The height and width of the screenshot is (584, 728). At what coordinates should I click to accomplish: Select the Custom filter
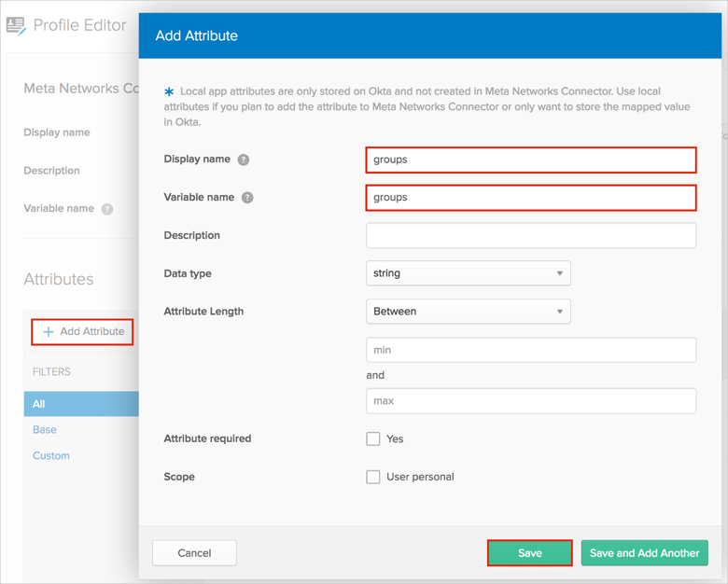(51, 456)
